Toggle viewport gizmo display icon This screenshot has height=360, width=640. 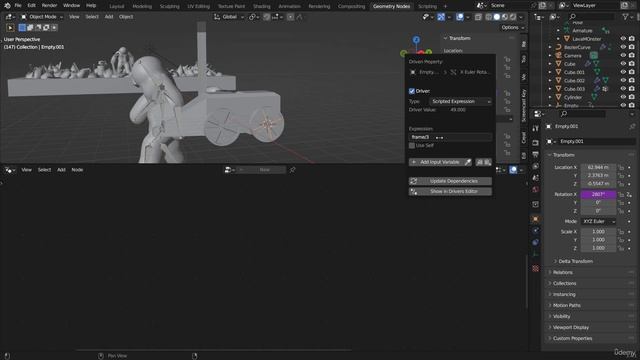pyautogui.click(x=441, y=17)
